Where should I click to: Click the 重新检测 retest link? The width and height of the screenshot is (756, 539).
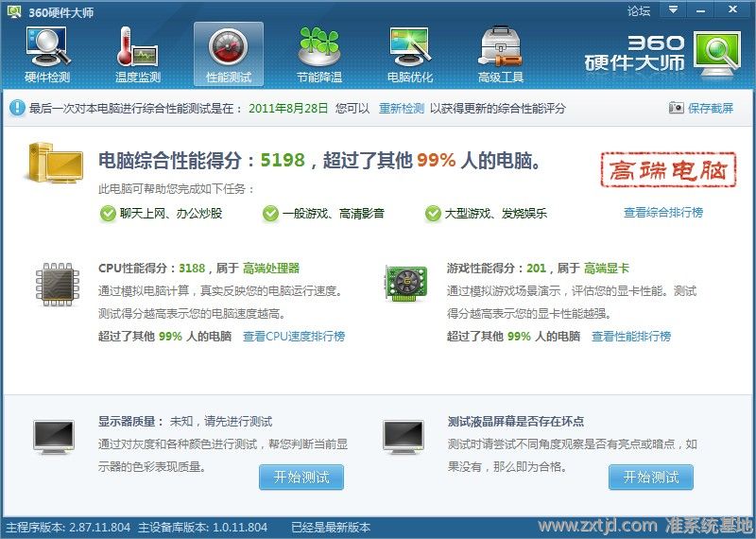pos(401,108)
